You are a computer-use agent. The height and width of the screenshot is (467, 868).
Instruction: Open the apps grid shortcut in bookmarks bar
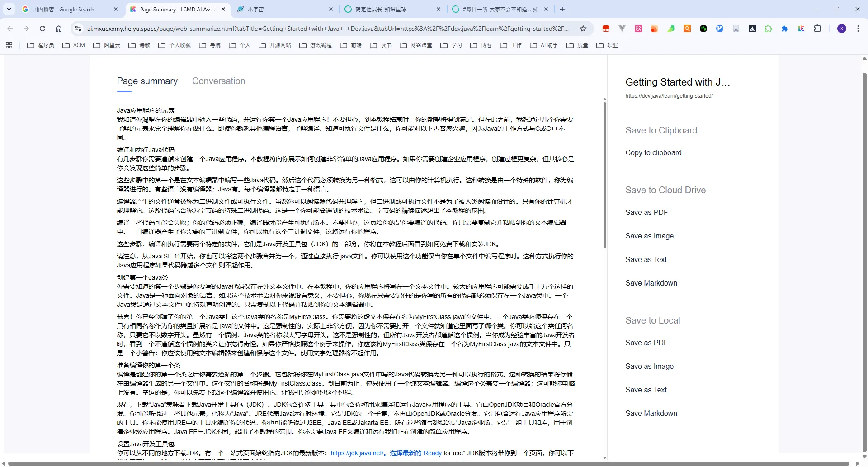pos(9,45)
